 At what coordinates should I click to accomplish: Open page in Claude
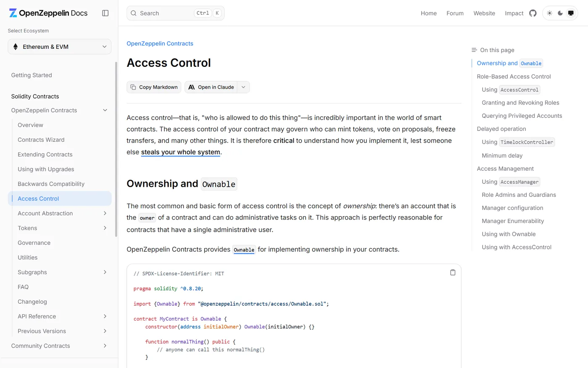[211, 87]
